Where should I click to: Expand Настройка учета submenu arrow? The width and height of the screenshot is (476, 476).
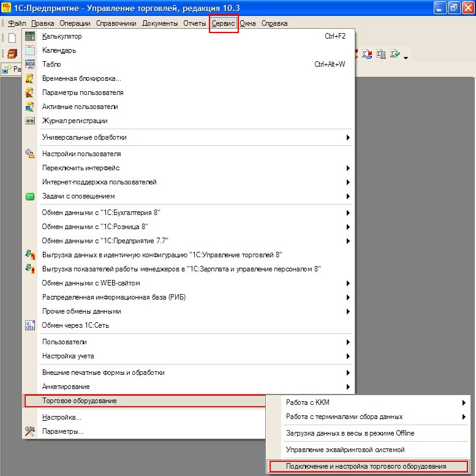[x=348, y=356]
